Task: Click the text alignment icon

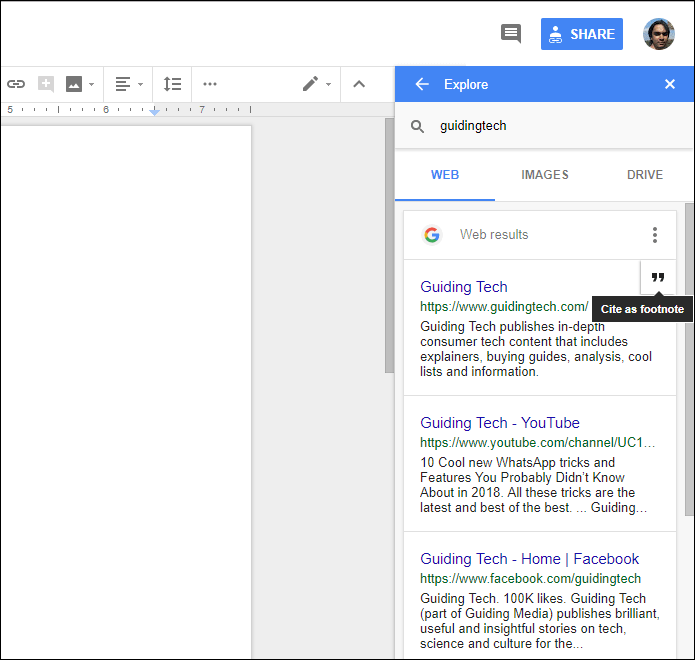Action: pos(123,84)
